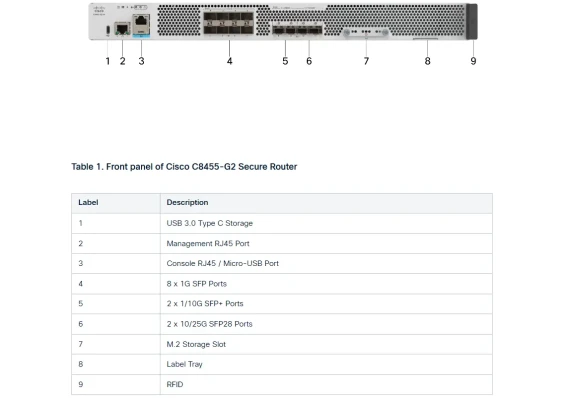Click "2 x 1/10G SFP+ Ports" cell
The width and height of the screenshot is (565, 398).
tap(326, 304)
